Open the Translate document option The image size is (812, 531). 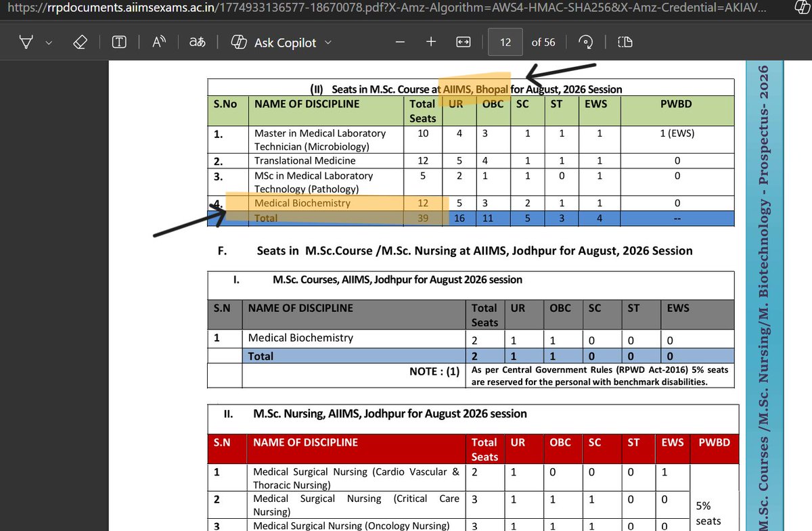[x=197, y=42]
